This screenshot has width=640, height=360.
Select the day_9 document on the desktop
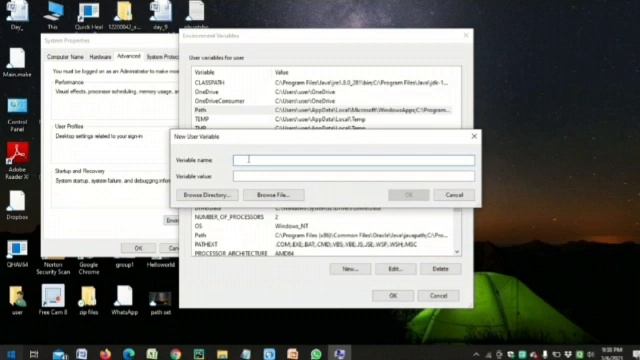tap(160, 16)
